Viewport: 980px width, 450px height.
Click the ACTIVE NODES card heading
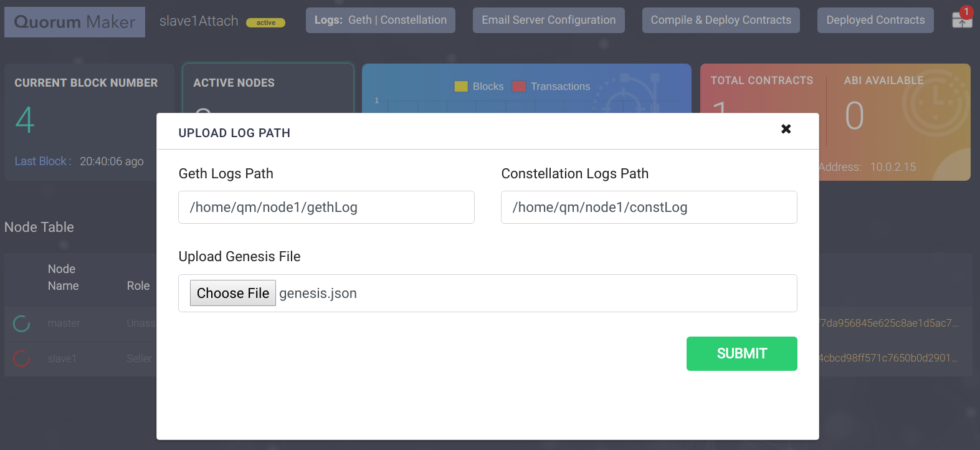234,83
